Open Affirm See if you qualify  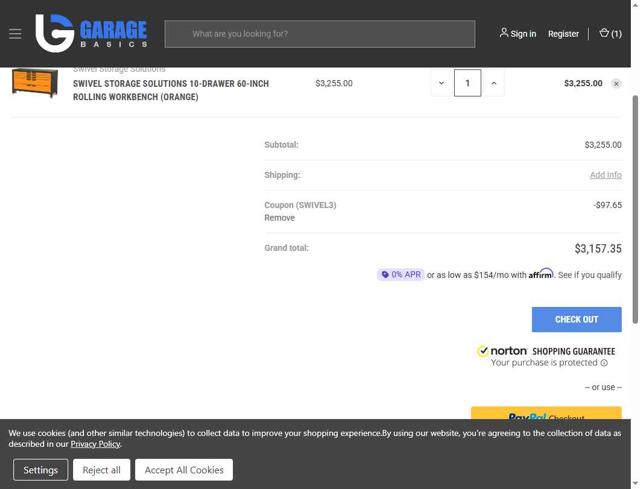590,275
